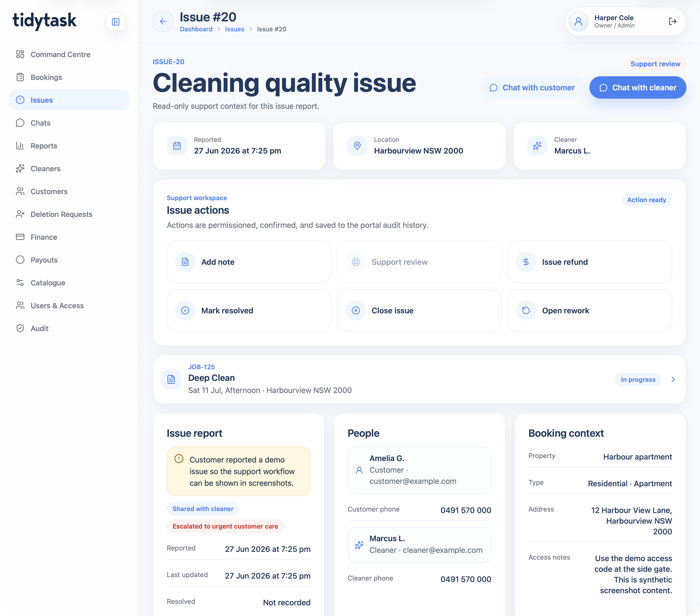
Task: Click the sparkle icon in Cleaner card
Action: coord(537,146)
